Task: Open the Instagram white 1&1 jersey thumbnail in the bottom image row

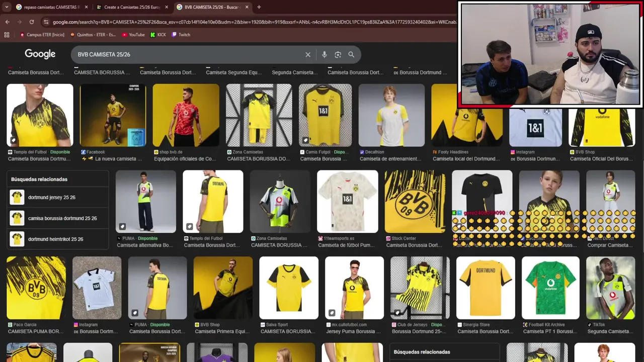Action: [97, 288]
